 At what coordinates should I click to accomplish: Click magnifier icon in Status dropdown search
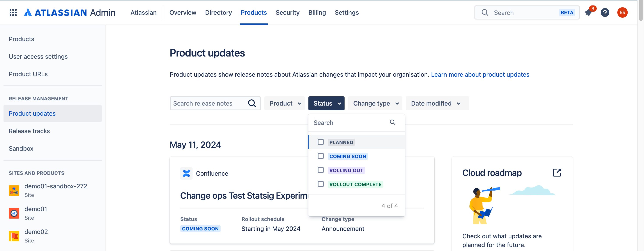[392, 122]
